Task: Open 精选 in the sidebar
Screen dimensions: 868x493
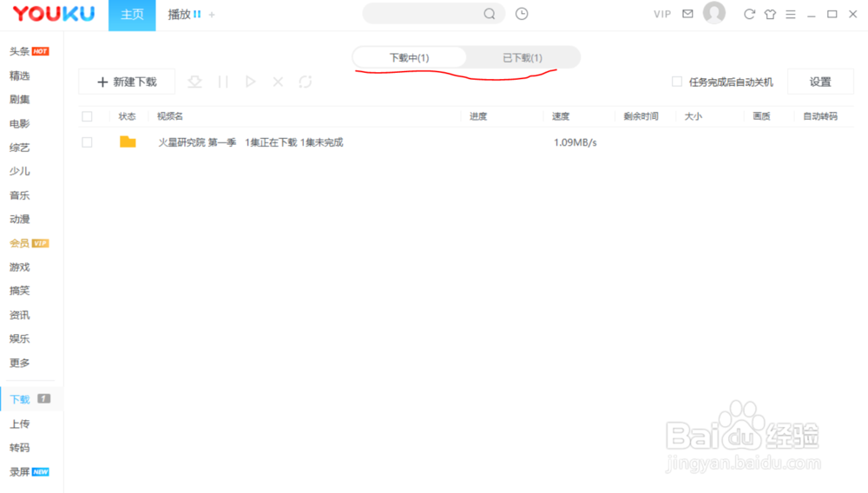Action: point(19,76)
